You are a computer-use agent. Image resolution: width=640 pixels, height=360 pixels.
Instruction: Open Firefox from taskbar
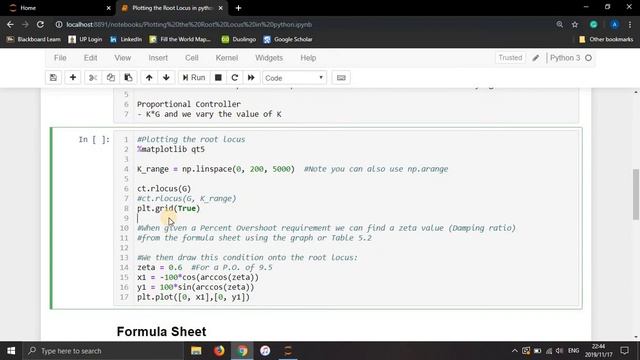point(219,351)
